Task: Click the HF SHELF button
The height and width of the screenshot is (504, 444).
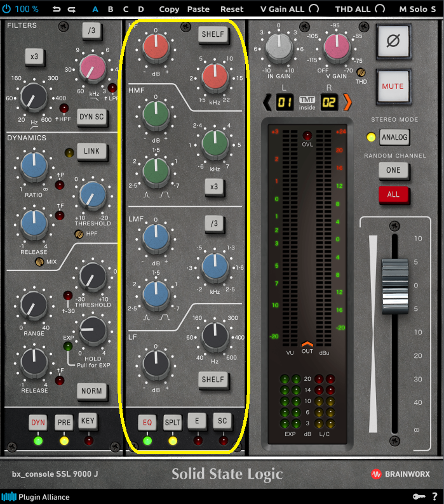Action: pos(213,34)
